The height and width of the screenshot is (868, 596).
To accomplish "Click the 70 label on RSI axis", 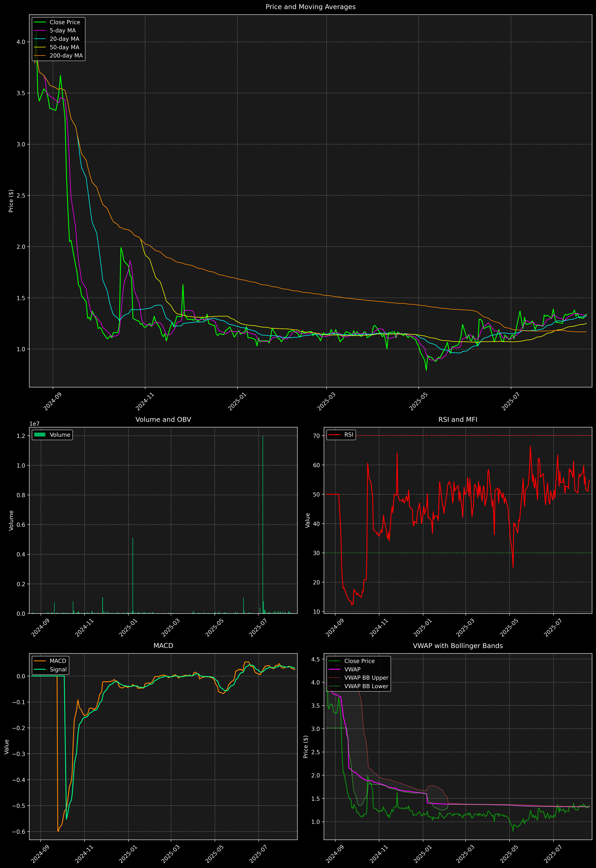I will pyautogui.click(x=316, y=436).
